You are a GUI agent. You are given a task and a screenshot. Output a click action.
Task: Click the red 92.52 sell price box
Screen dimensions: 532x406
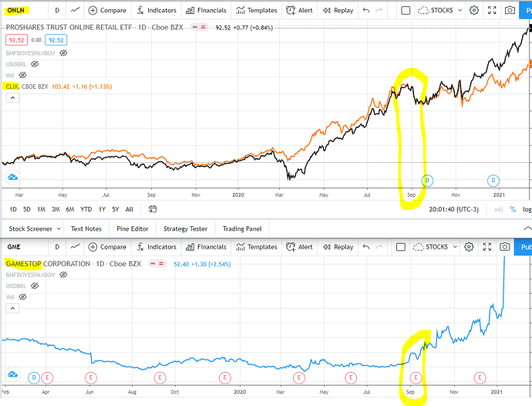point(16,40)
